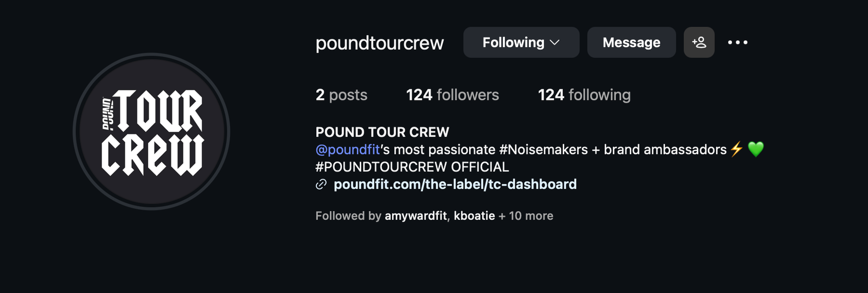Click the poundtourcrew username heading
868x293 pixels.
pyautogui.click(x=379, y=43)
